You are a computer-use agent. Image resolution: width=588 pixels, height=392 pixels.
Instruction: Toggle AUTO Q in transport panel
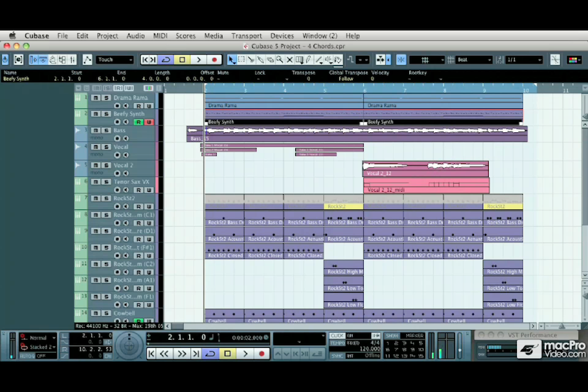point(27,356)
